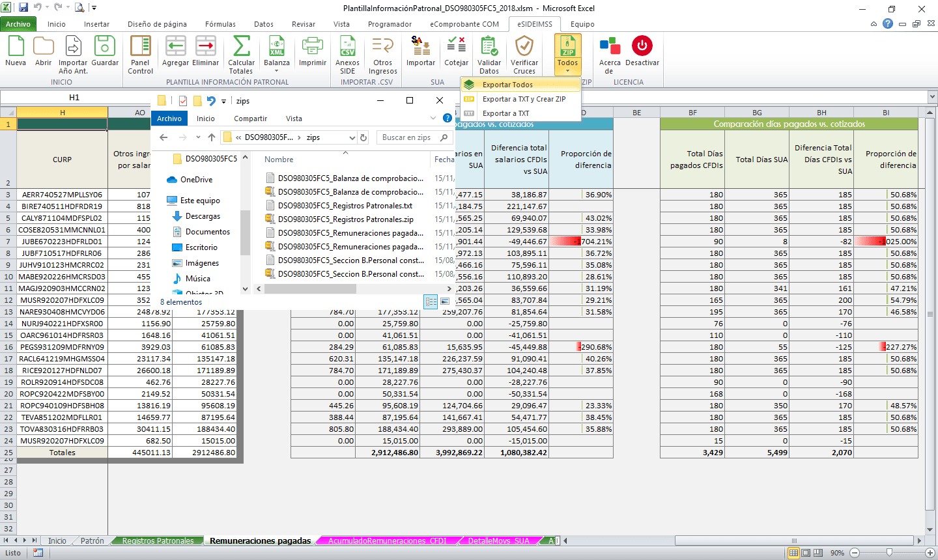Image resolution: width=938 pixels, height=560 pixels.
Task: Click the Explorer undo toolbar icon
Action: [211, 101]
